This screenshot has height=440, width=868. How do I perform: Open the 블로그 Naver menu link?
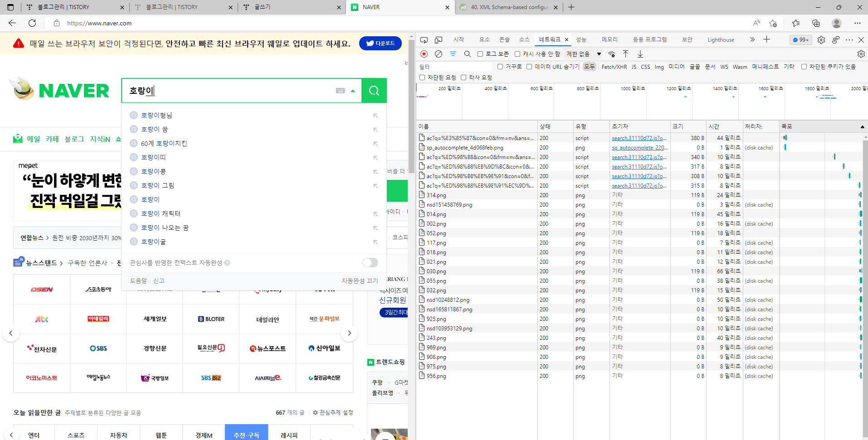point(74,139)
